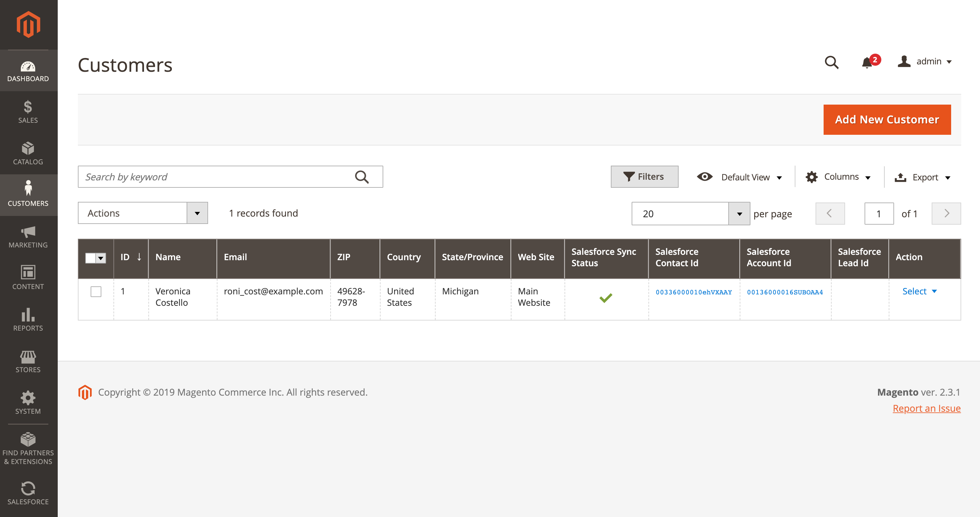The image size is (980, 517).
Task: Check the select-all checkbox in the grid header
Action: [91, 258]
